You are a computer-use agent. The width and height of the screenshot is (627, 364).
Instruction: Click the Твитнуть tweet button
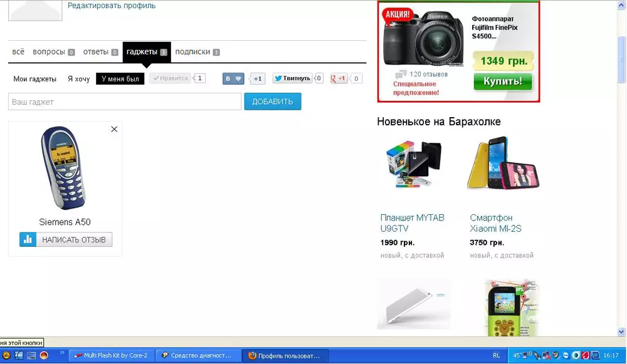(292, 78)
